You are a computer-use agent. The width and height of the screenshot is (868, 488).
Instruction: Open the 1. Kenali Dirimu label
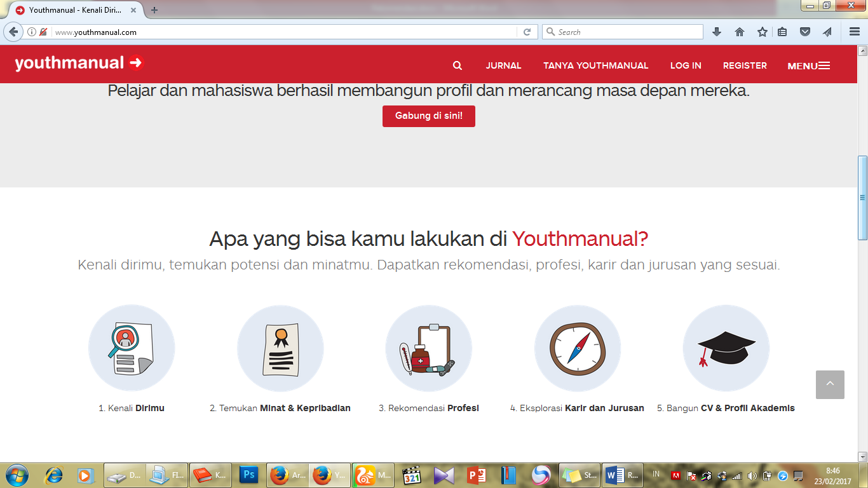tap(132, 408)
